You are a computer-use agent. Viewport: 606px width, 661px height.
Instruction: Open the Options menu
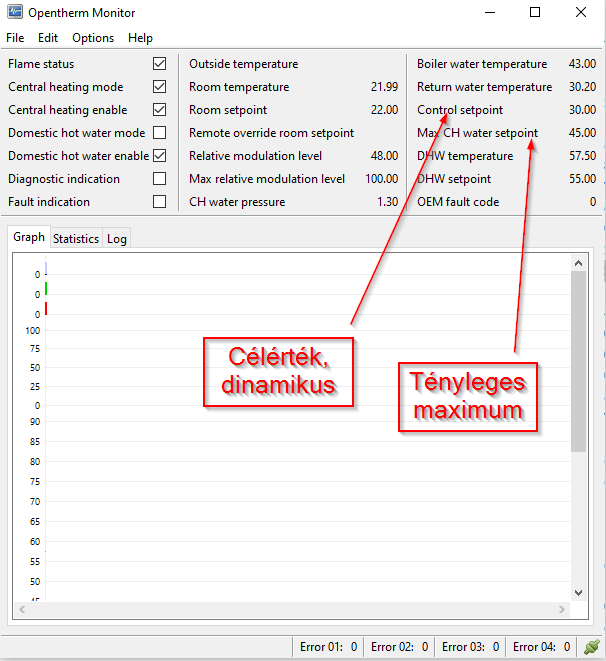[x=93, y=38]
